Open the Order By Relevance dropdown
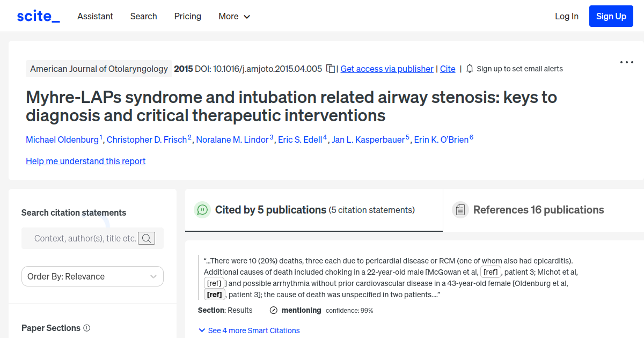Viewport: 644px width, 338px height. pos(92,276)
